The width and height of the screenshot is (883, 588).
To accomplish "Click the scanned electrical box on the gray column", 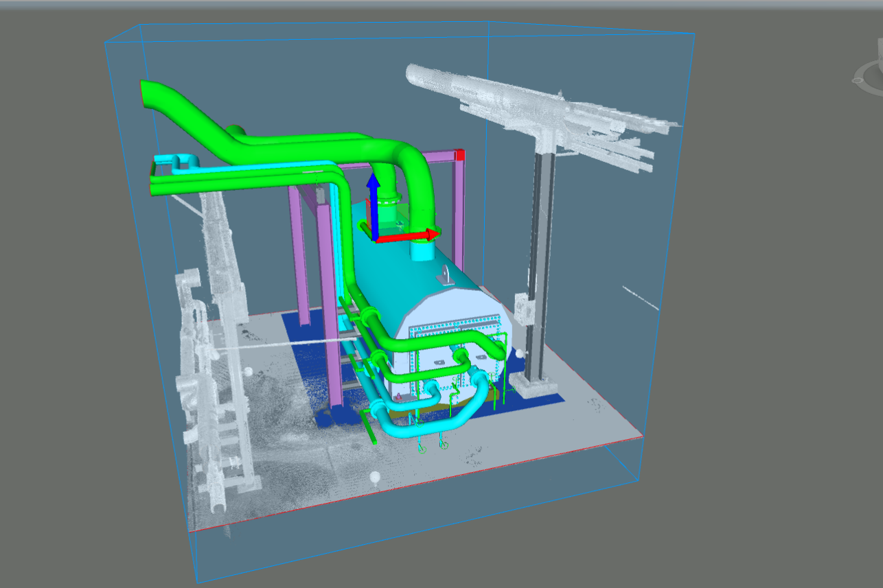I will pos(525,309).
